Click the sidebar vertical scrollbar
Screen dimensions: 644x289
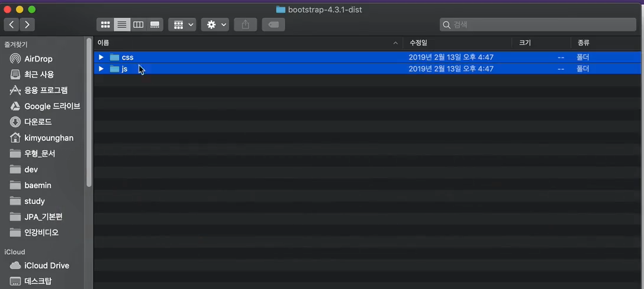[x=89, y=112]
